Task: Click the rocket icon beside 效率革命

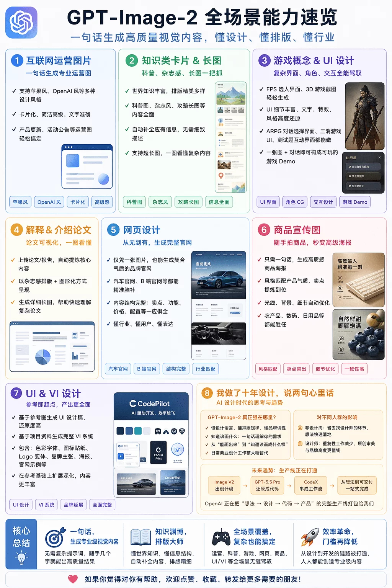Action: click(x=310, y=537)
